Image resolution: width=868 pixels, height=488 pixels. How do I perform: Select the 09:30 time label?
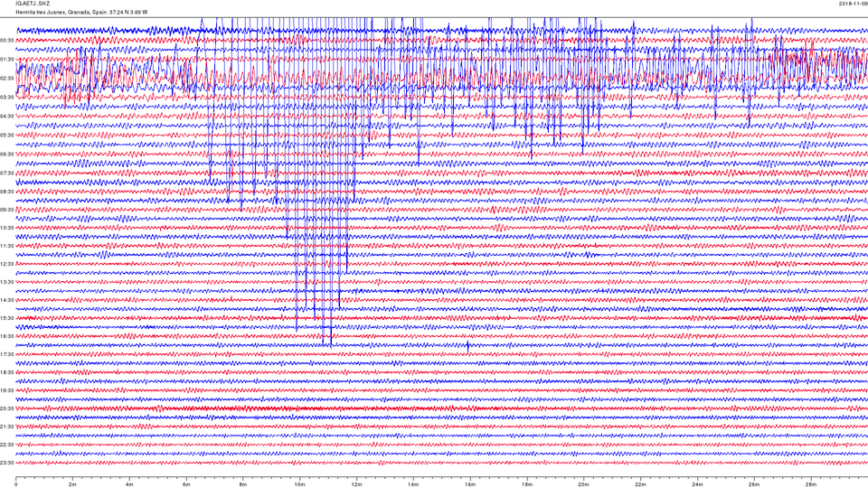coord(7,210)
